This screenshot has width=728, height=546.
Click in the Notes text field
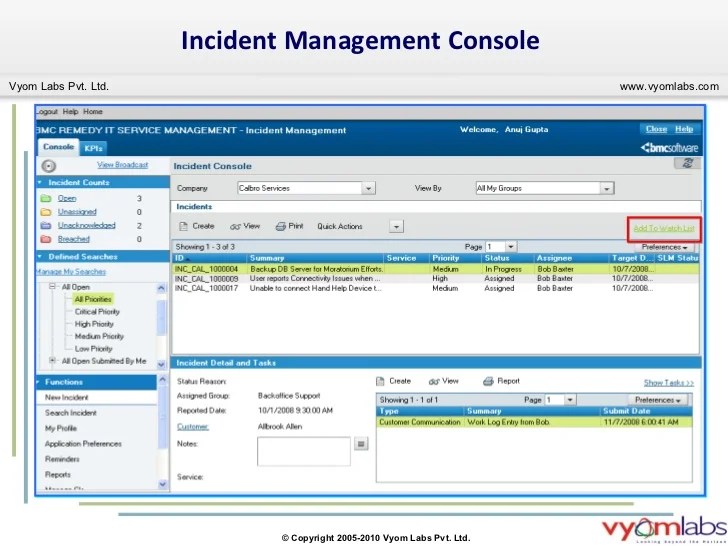[x=304, y=451]
